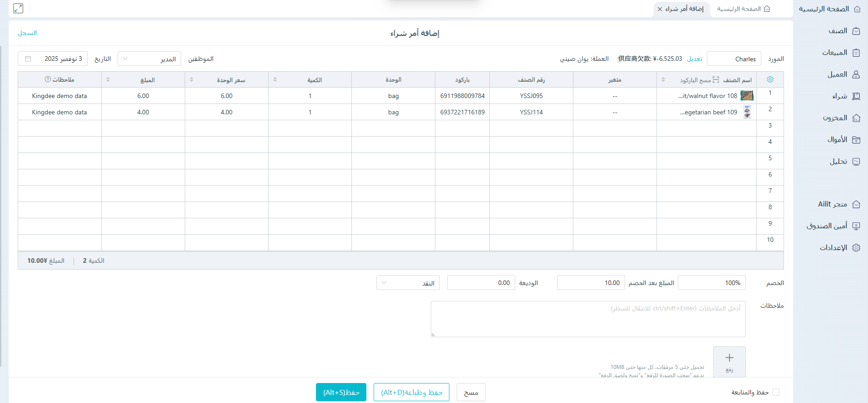Click the discount percentage input field
Screen dimensions: 868x403
point(711,283)
